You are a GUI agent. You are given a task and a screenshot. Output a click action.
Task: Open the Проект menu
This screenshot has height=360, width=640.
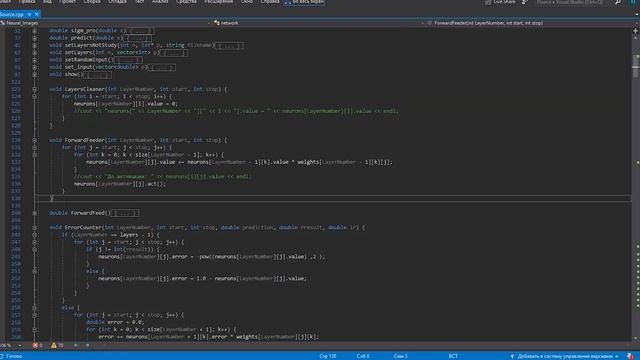(67, 2)
